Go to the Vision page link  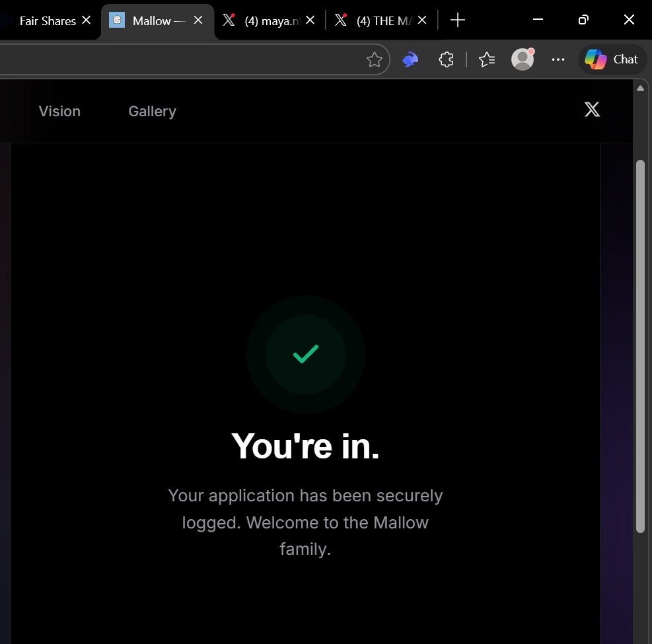pos(59,112)
